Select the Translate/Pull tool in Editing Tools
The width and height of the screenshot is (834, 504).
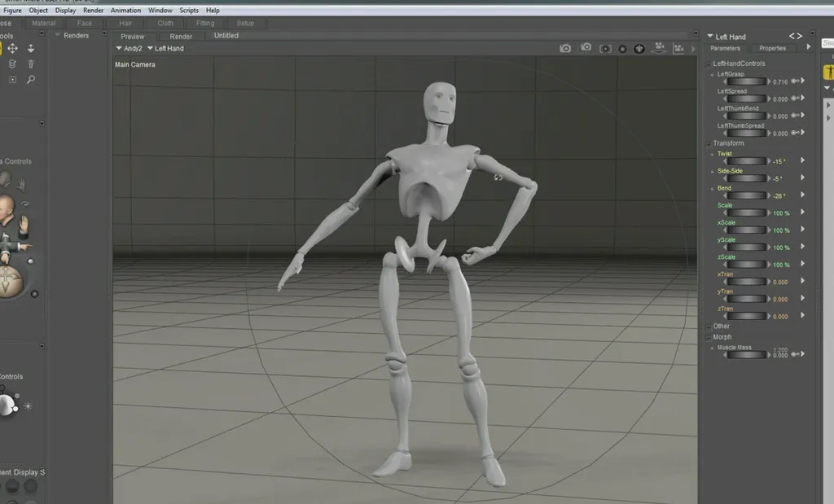coord(12,48)
